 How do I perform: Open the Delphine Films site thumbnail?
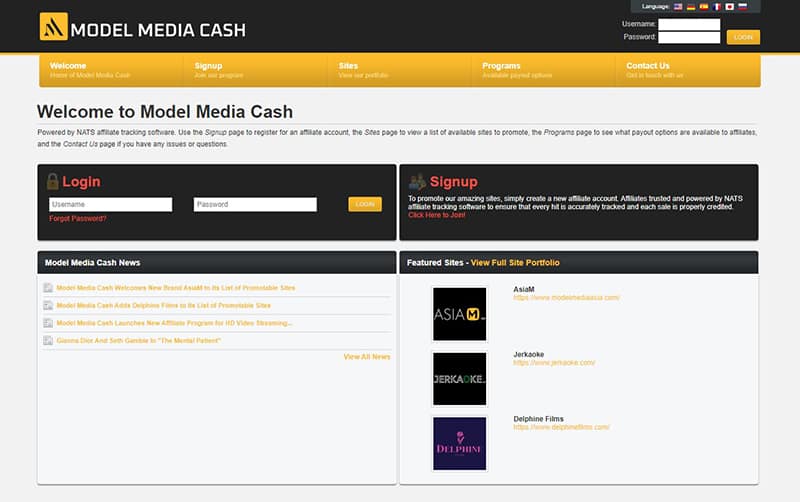pos(460,443)
